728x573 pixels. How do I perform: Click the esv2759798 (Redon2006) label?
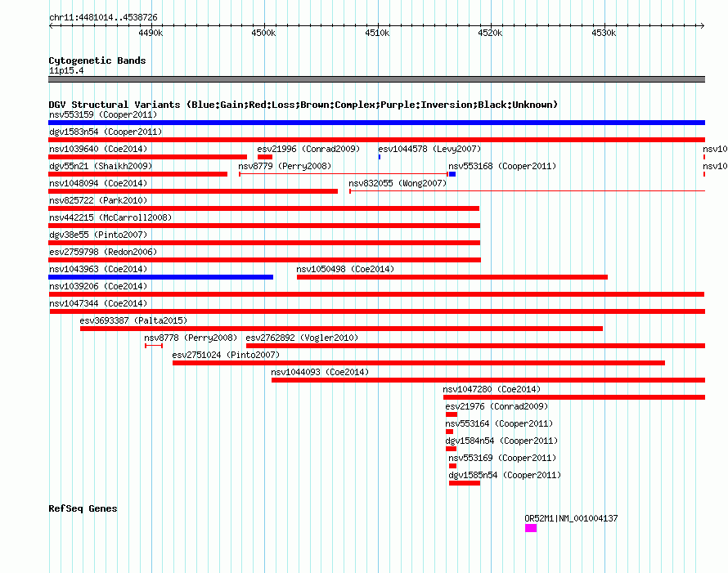(103, 252)
